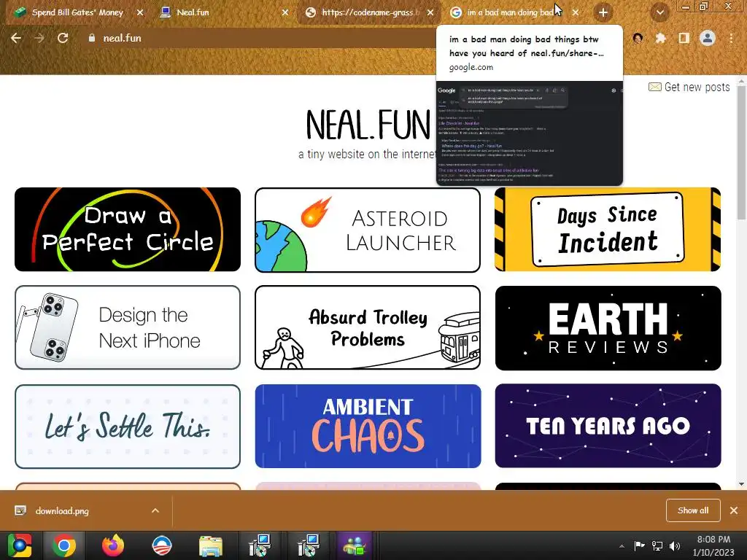Close the Google search tab
Viewport: 747px width, 560px height.
coord(576,12)
